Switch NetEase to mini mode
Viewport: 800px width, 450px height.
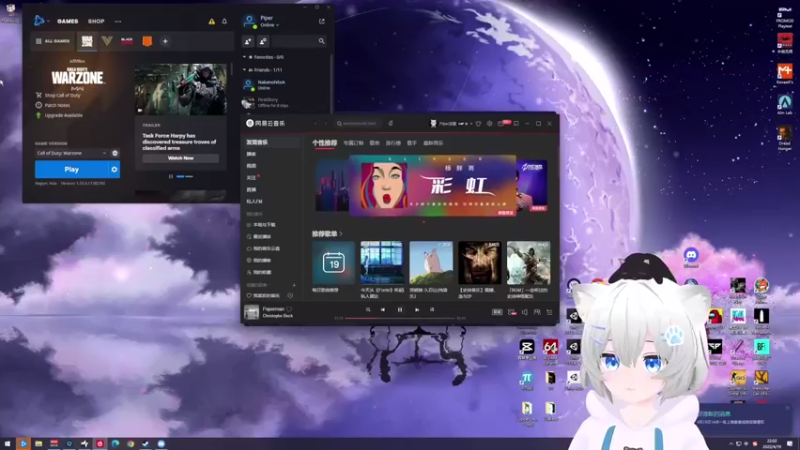click(516, 123)
